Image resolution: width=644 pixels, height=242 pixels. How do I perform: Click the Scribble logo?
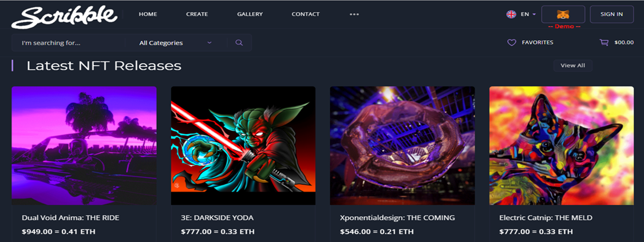65,17
